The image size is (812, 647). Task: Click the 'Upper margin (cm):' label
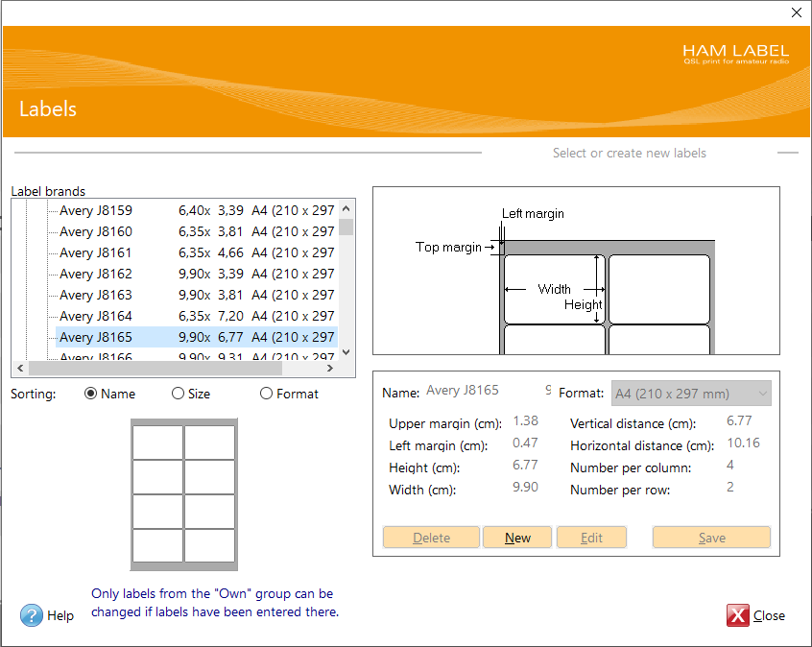pos(445,423)
